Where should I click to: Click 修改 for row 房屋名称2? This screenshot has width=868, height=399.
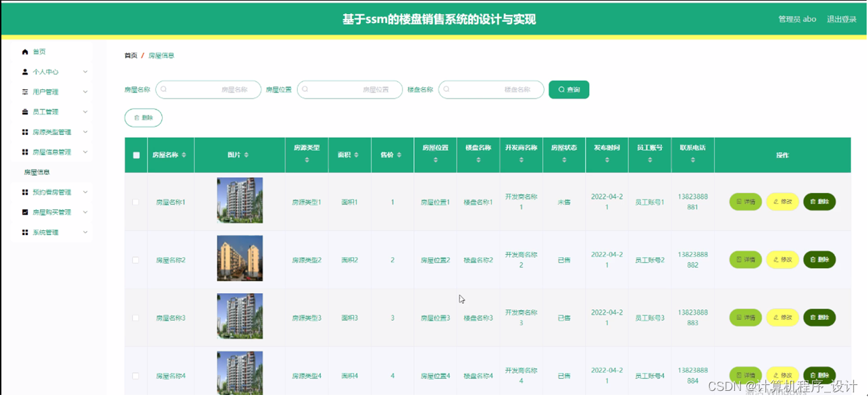[x=782, y=260]
